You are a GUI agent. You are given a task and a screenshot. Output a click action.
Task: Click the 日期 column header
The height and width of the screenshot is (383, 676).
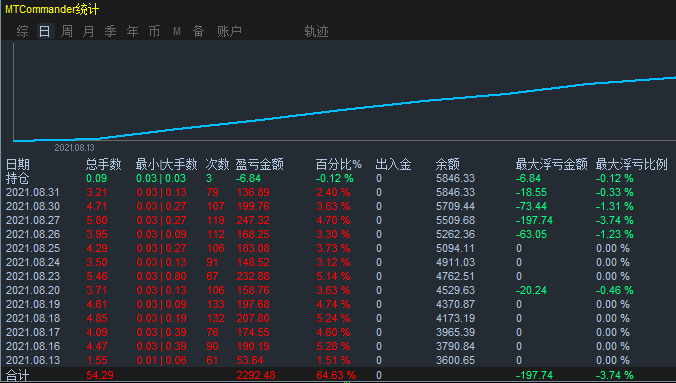(18, 164)
